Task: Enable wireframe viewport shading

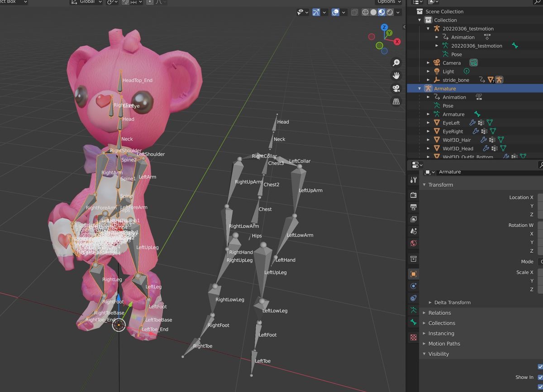Action: click(x=365, y=12)
